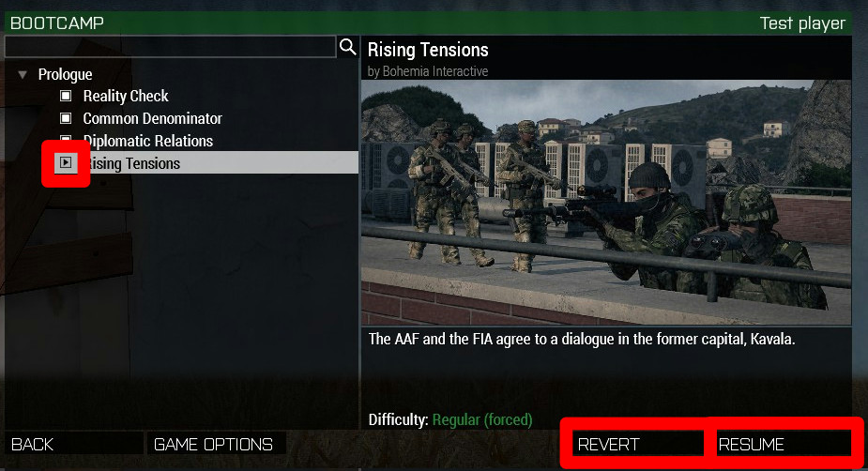Focus the mission search text field
Screen dimensions: 868x471
170,47
